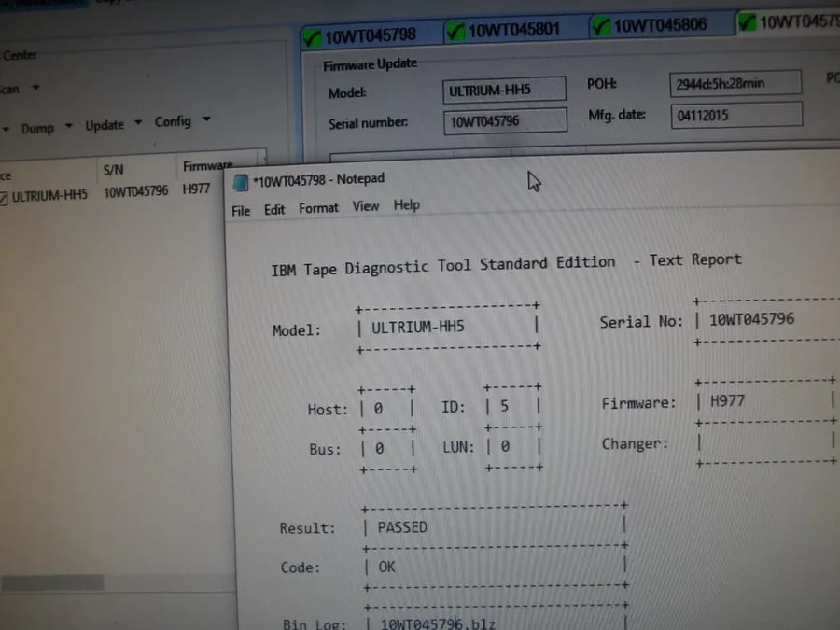Click the POH field 2944d:5h:28min
This screenshot has width=840, height=630.
pyautogui.click(x=735, y=84)
